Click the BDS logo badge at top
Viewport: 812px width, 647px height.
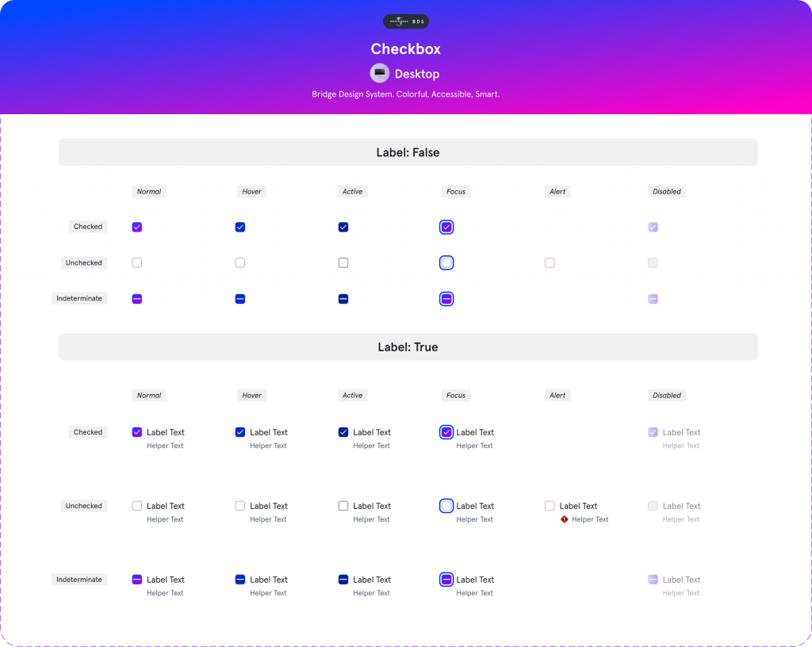point(405,22)
